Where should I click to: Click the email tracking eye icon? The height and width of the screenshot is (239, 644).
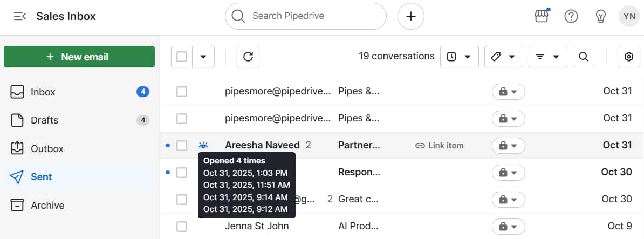coord(203,145)
